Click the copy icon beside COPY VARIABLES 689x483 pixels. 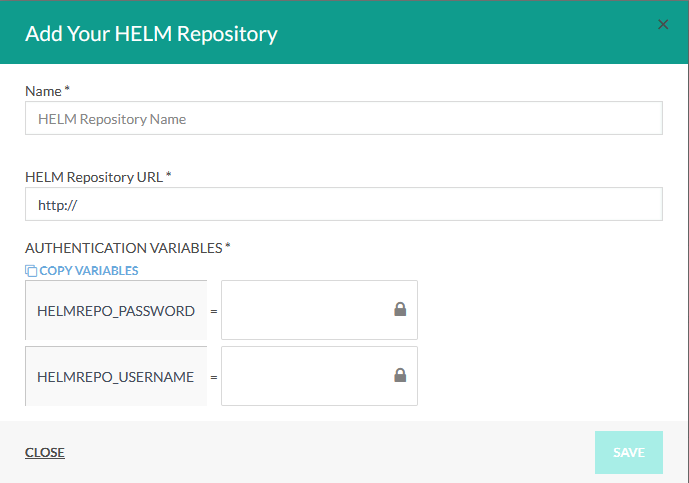pos(31,271)
